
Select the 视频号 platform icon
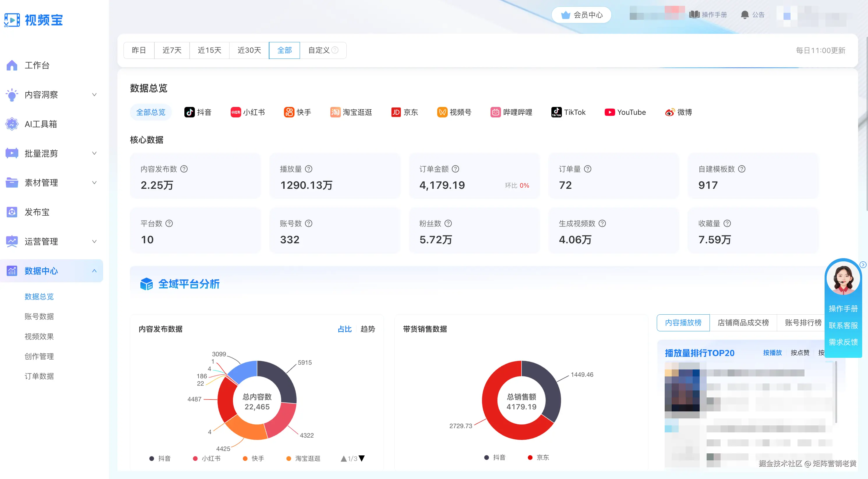[442, 112]
